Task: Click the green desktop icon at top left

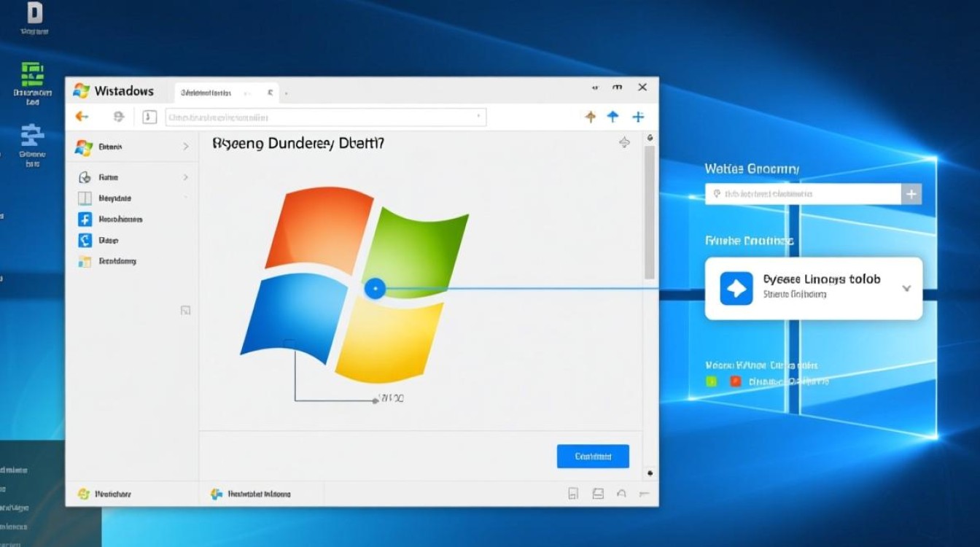Action: 32,75
